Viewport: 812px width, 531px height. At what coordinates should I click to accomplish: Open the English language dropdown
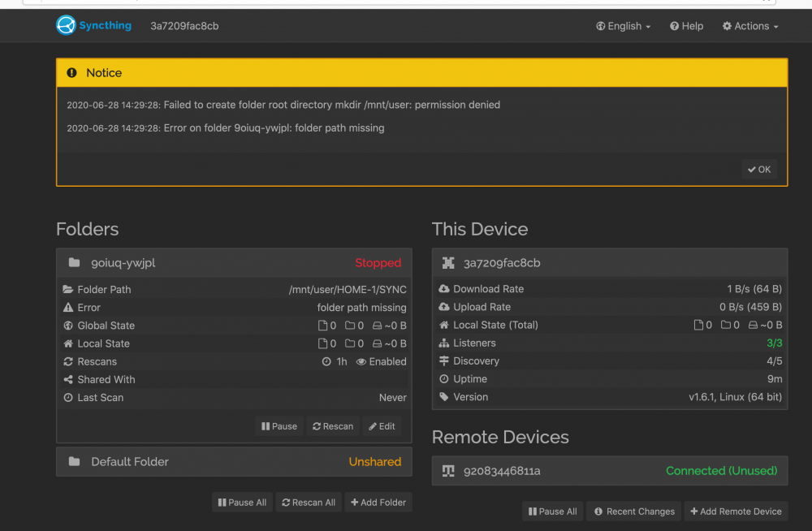coord(623,26)
